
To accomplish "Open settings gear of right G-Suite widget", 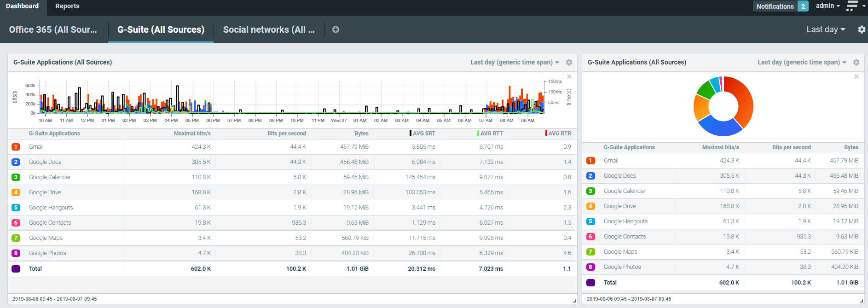I will click(856, 63).
